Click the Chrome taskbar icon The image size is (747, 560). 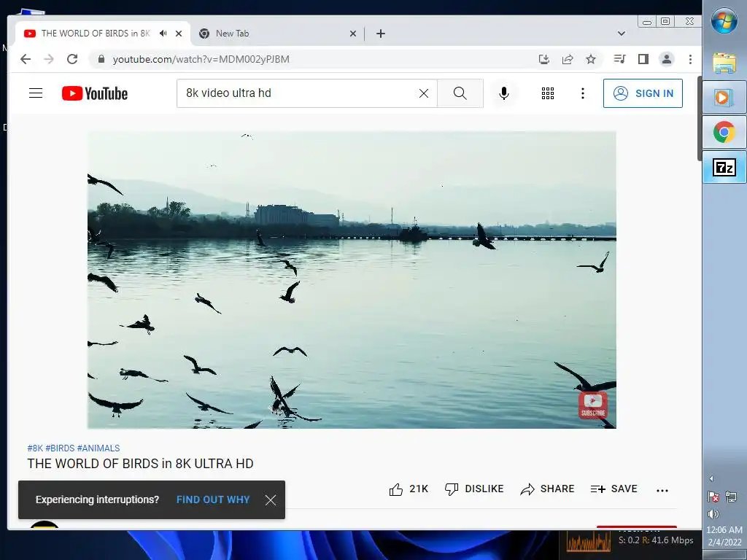coord(724,132)
